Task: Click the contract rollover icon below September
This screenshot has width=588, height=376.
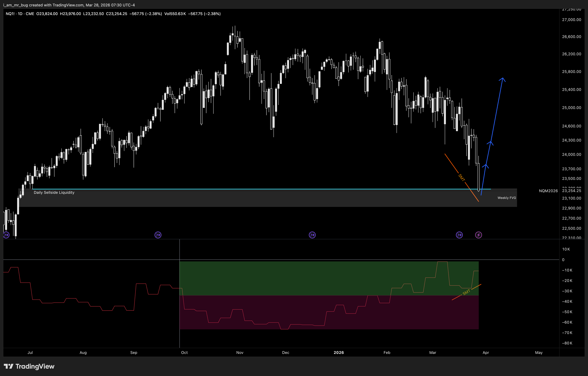Action: coord(158,235)
